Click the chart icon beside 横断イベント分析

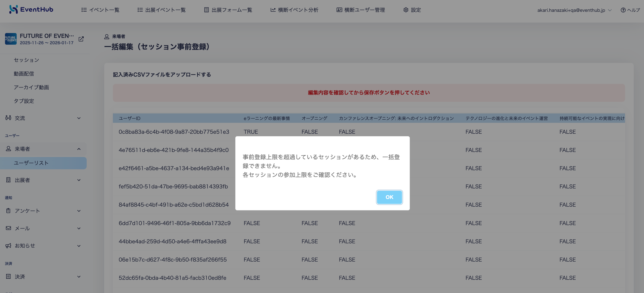tap(273, 10)
